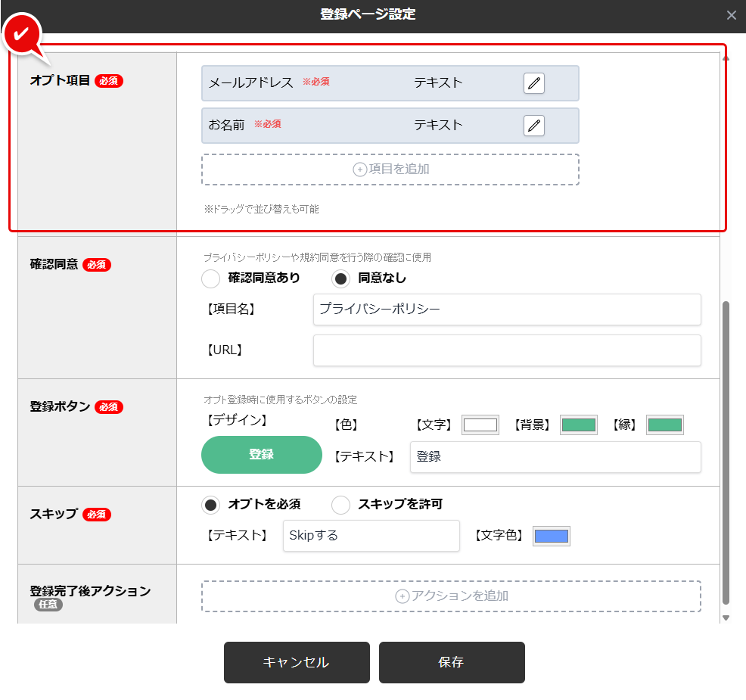This screenshot has width=746, height=700.
Task: Select the 同意なし radio option
Action: [x=340, y=278]
